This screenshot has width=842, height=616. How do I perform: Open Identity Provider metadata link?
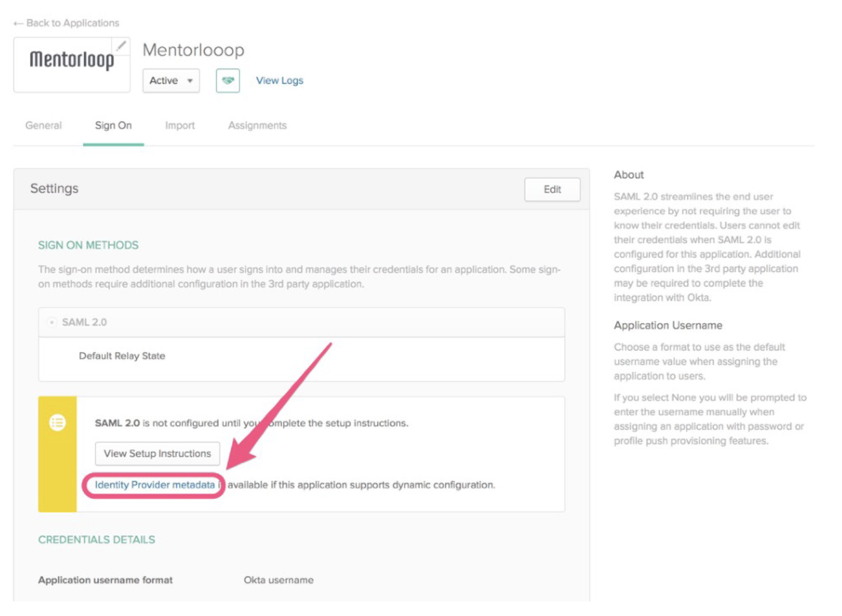coord(155,485)
